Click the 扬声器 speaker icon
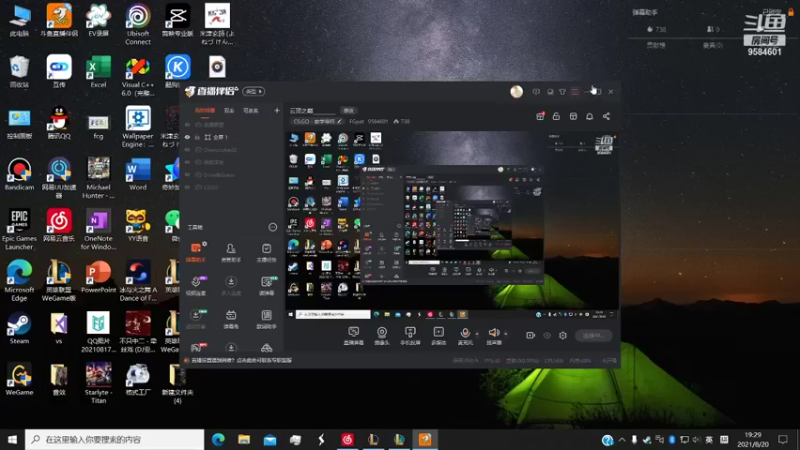Screen dimensions: 800x450 [493, 333]
